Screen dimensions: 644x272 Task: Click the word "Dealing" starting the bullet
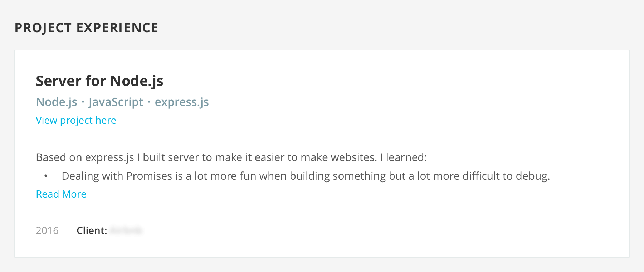[80, 176]
